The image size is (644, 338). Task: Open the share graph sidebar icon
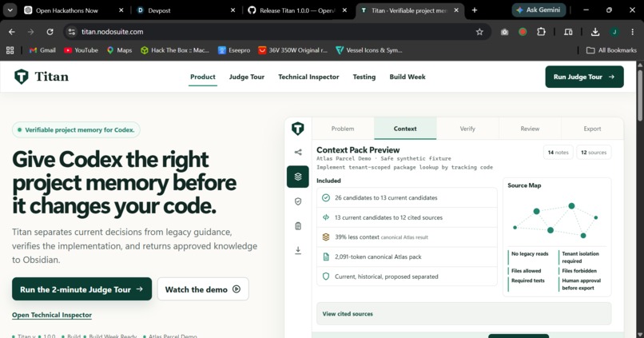298,153
